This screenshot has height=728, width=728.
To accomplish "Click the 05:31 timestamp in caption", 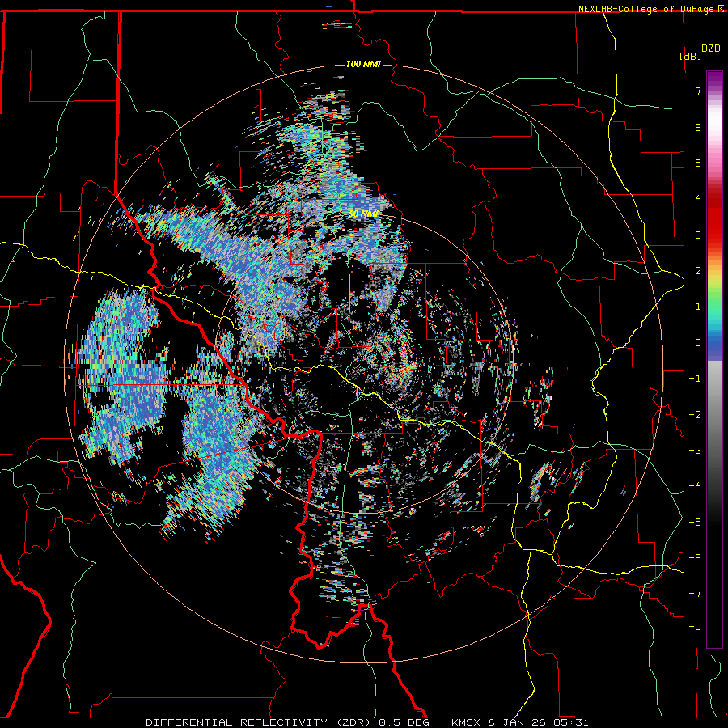I will [x=571, y=722].
